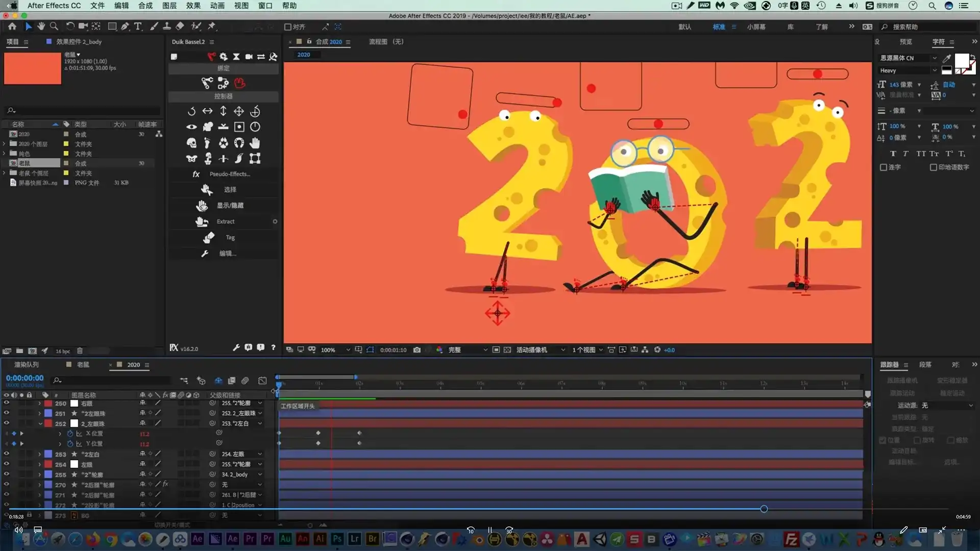Hide layer 253 using its eye icon
980x551 pixels.
click(6, 454)
